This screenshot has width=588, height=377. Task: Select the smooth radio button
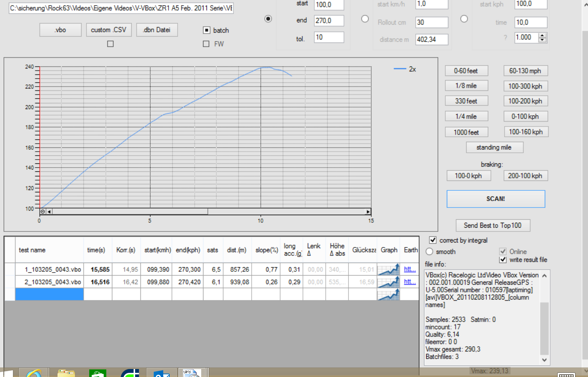(429, 252)
